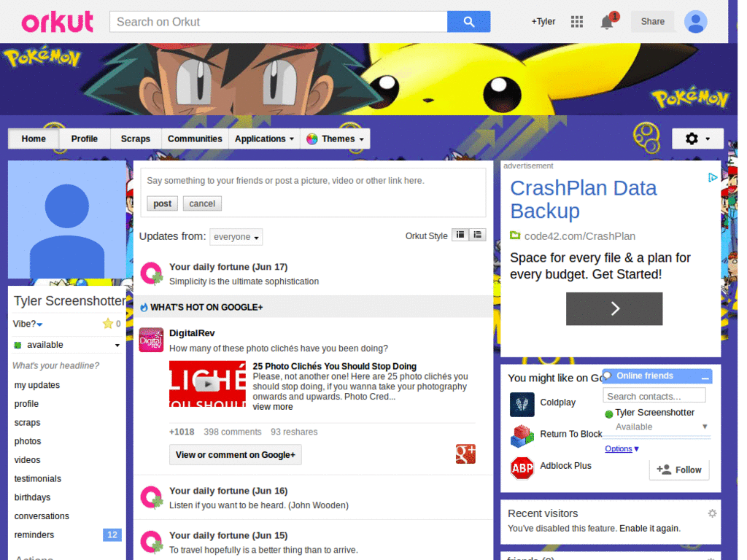Open videos in sidebar

[27, 460]
